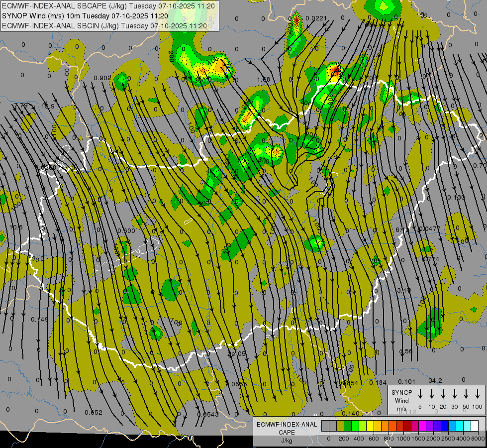Click the map value 0.140
Screen dimensions: 487x448
click(351, 413)
